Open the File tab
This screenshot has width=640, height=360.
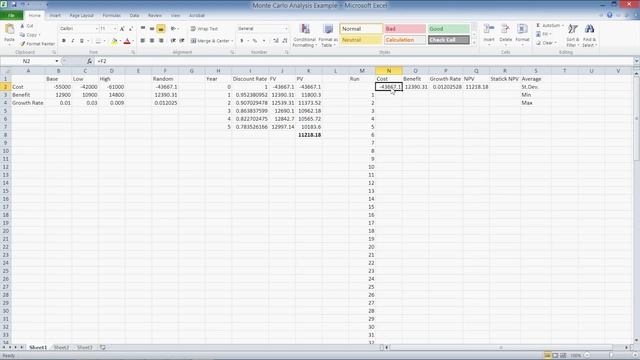pyautogui.click(x=11, y=16)
